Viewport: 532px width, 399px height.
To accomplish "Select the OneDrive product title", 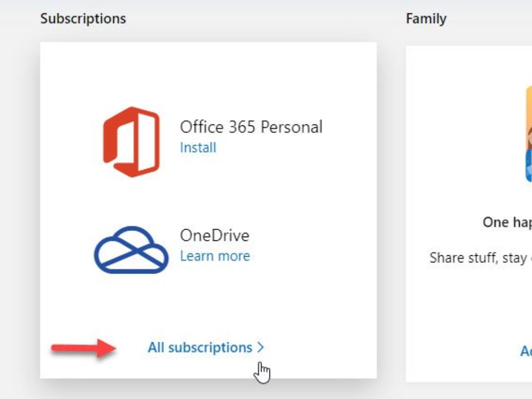I will [214, 235].
